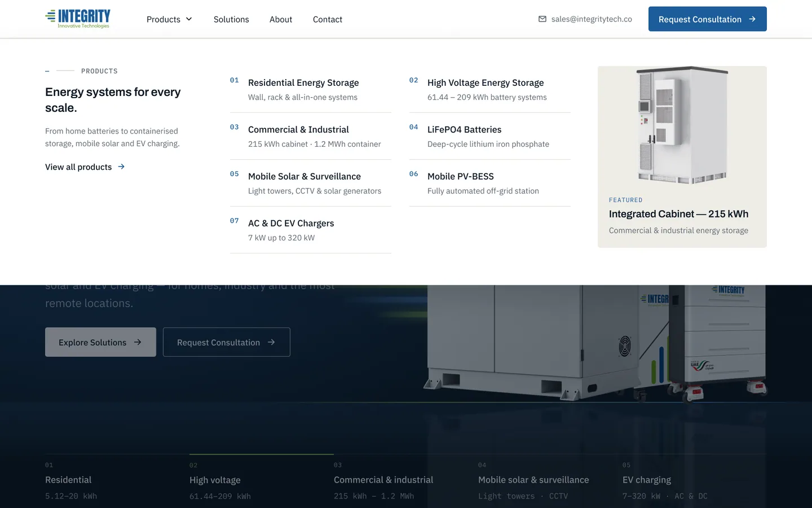Viewport: 812px width, 508px height.
Task: Open the Solutions nav item
Action: click(x=231, y=19)
